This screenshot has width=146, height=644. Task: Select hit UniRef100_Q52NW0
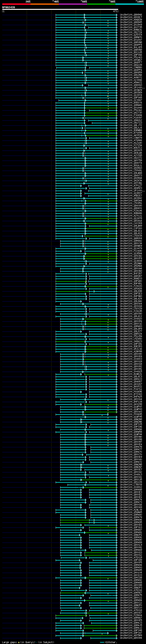pos(131,263)
